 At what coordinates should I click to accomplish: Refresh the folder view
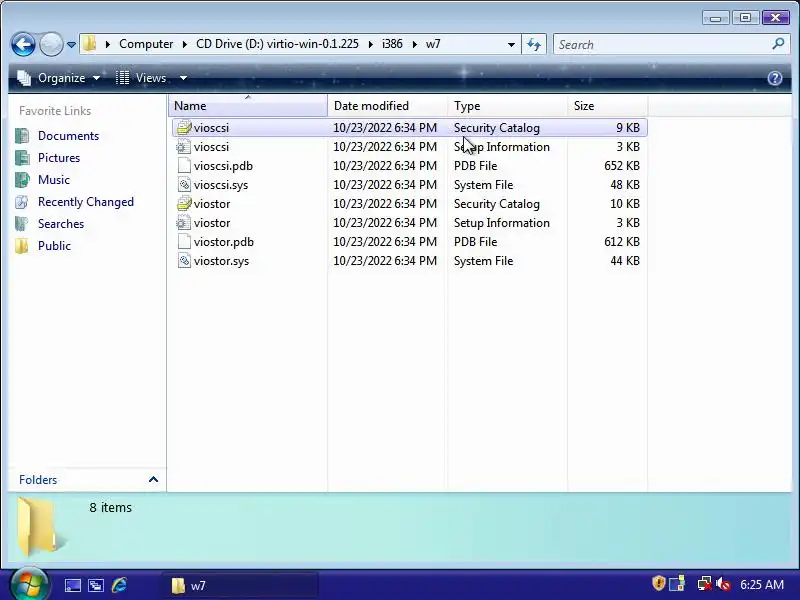[x=534, y=44]
